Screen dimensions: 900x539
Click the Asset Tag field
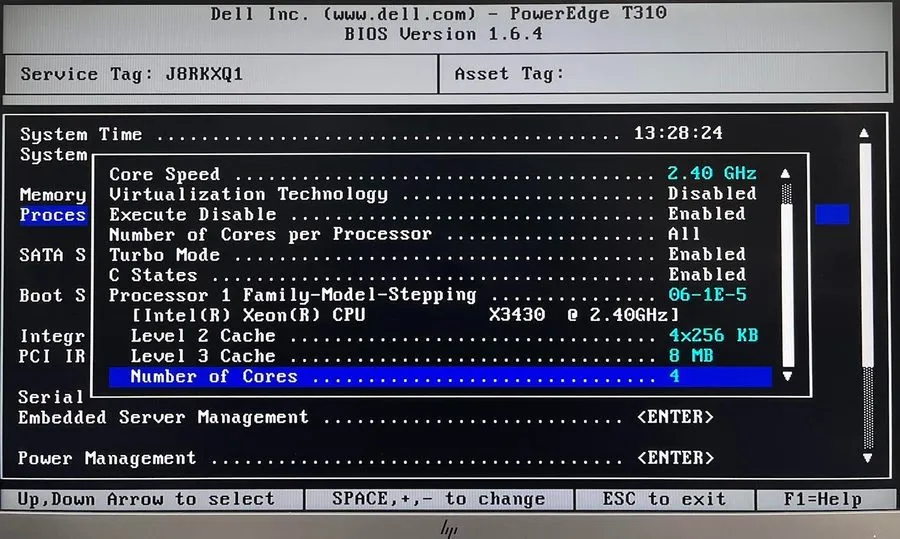click(663, 73)
